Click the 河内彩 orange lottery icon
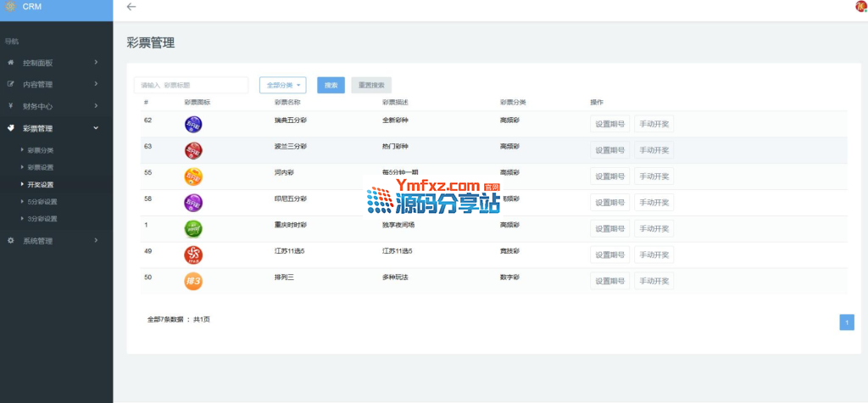This screenshot has height=403, width=868. pos(193,177)
